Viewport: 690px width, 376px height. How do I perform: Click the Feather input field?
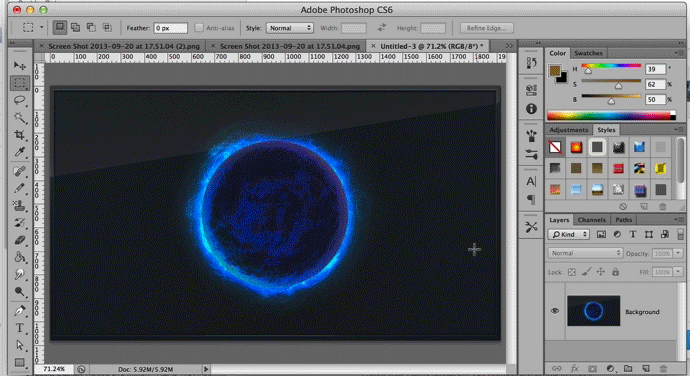tap(170, 28)
